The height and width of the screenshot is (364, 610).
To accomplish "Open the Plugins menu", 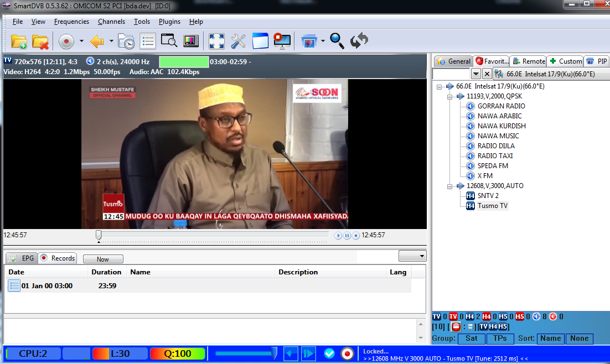I will (169, 22).
